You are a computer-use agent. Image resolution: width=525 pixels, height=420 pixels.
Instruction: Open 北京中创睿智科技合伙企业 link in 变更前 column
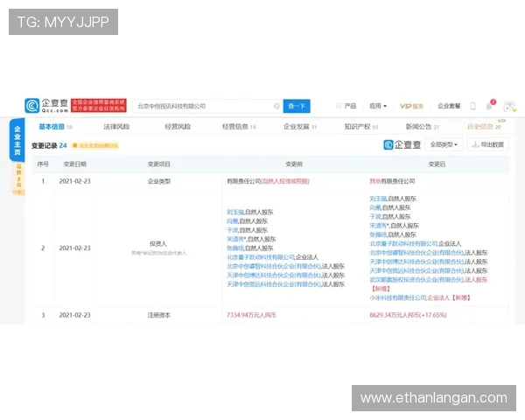(x=274, y=266)
